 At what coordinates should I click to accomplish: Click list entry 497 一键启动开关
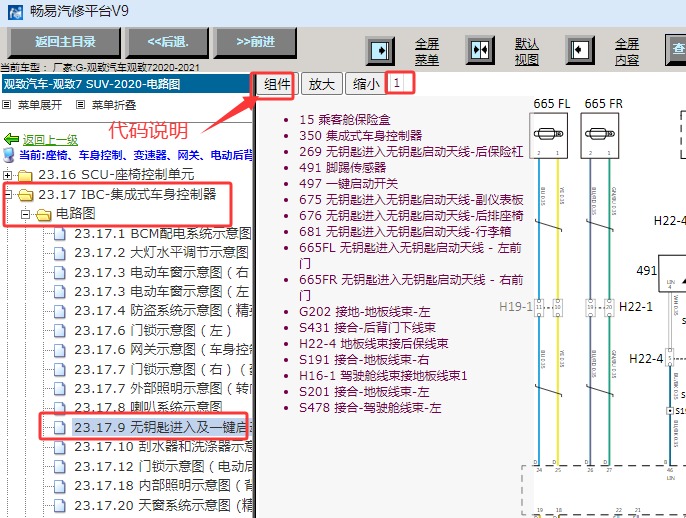pyautogui.click(x=348, y=184)
